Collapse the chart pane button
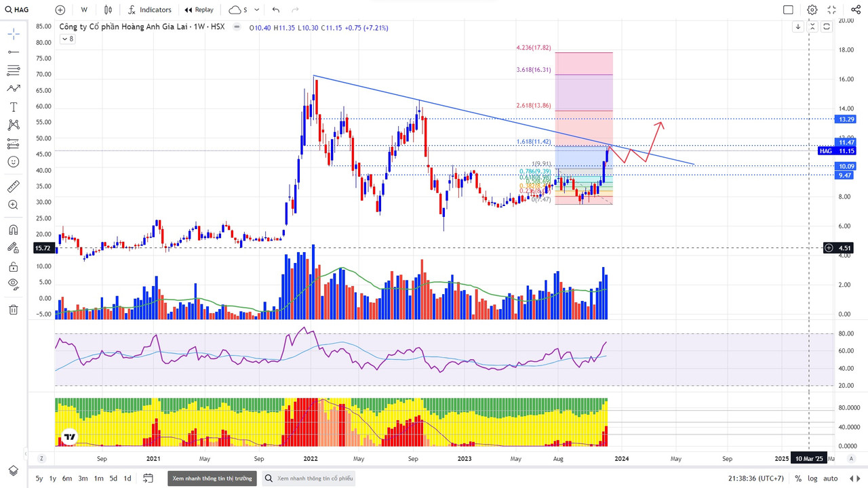The image size is (868, 488). (812, 26)
